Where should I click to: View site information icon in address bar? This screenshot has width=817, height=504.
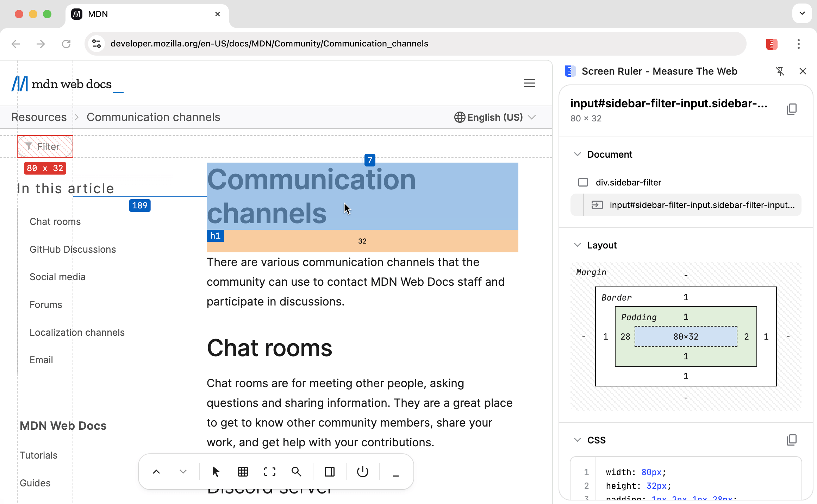[96, 44]
